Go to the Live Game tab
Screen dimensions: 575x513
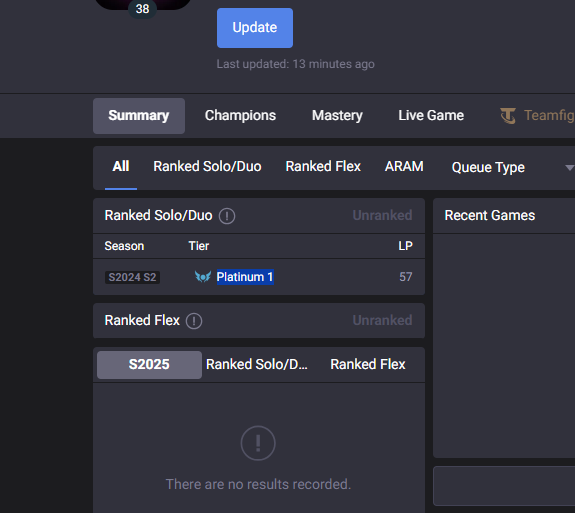(x=431, y=116)
